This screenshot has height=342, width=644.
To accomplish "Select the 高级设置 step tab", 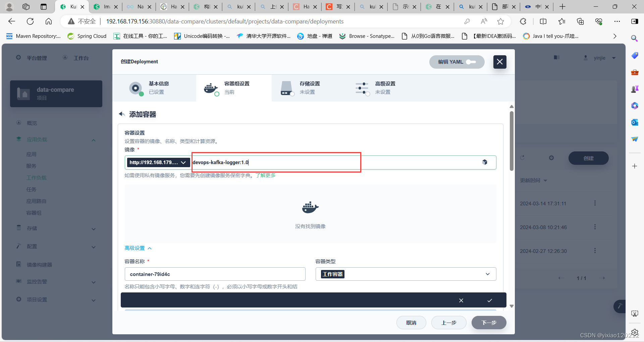I will tap(385, 88).
